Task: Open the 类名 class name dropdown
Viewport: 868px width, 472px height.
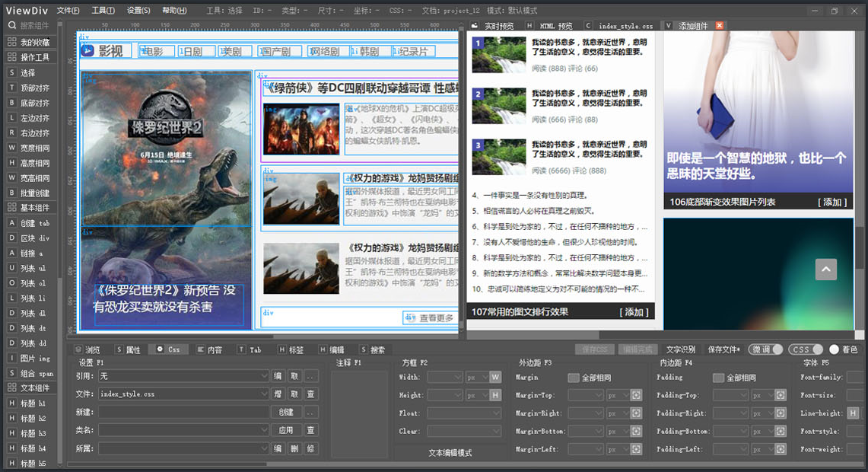Action: 264,430
